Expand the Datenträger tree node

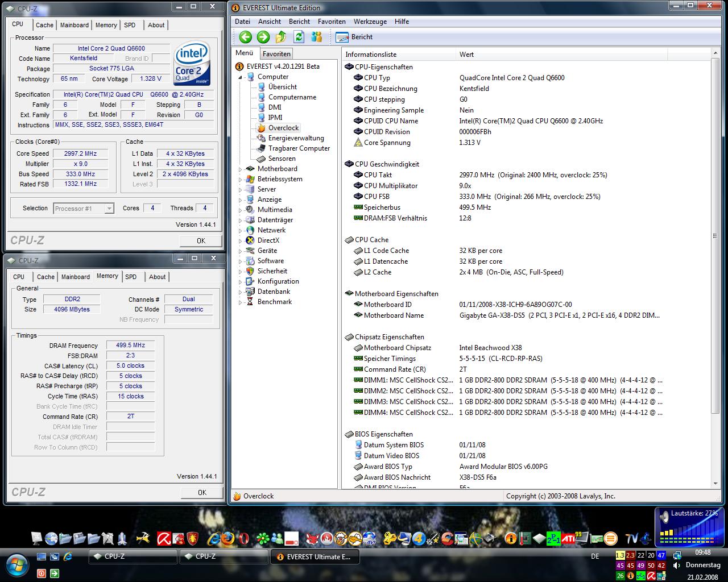[x=240, y=220]
